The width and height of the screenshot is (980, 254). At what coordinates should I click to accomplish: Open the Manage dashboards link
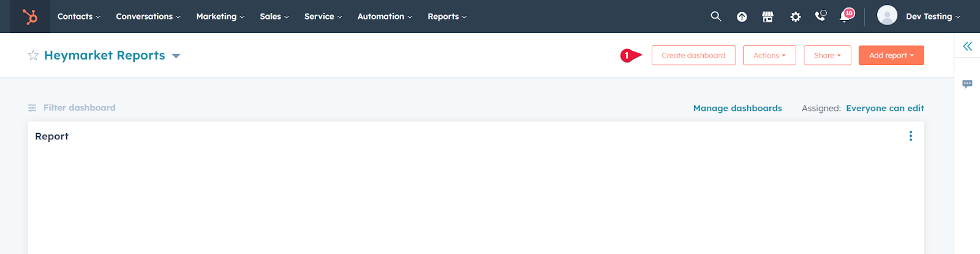click(x=737, y=108)
